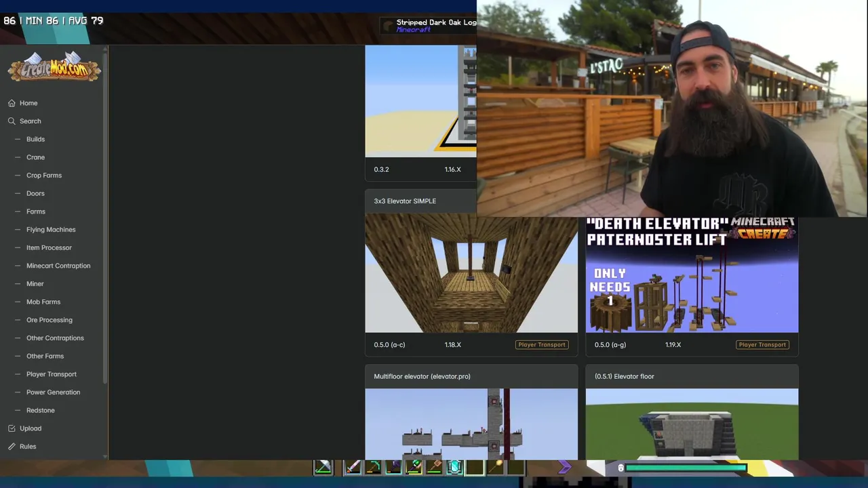
Task: Select the green shovel hotbar slot
Action: (414, 467)
